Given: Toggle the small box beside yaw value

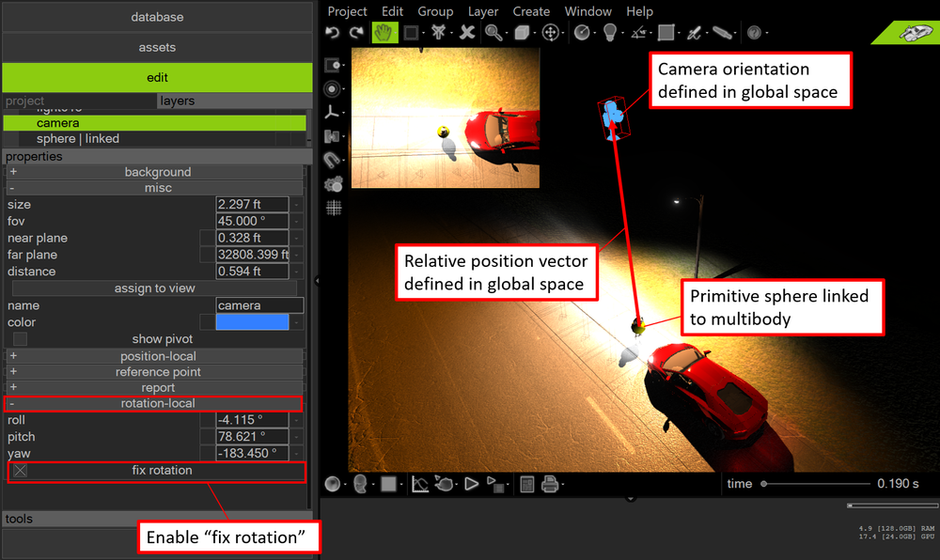Looking at the screenshot, I should tap(208, 454).
